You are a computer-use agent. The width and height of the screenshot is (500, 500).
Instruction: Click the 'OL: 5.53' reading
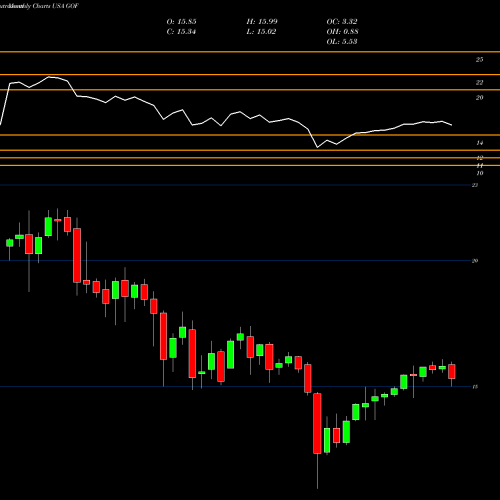pyautogui.click(x=342, y=42)
